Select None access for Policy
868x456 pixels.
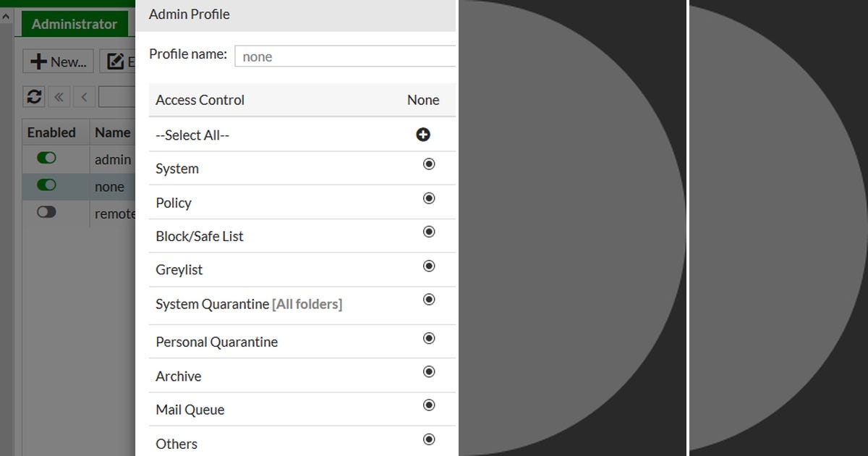[x=429, y=198]
